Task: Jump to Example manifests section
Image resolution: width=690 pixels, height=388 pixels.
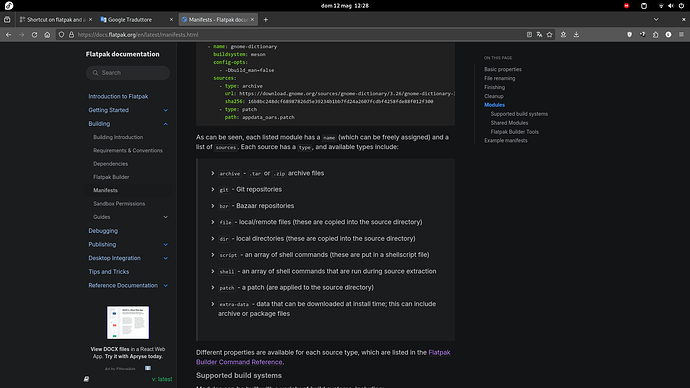Action: 506,140
